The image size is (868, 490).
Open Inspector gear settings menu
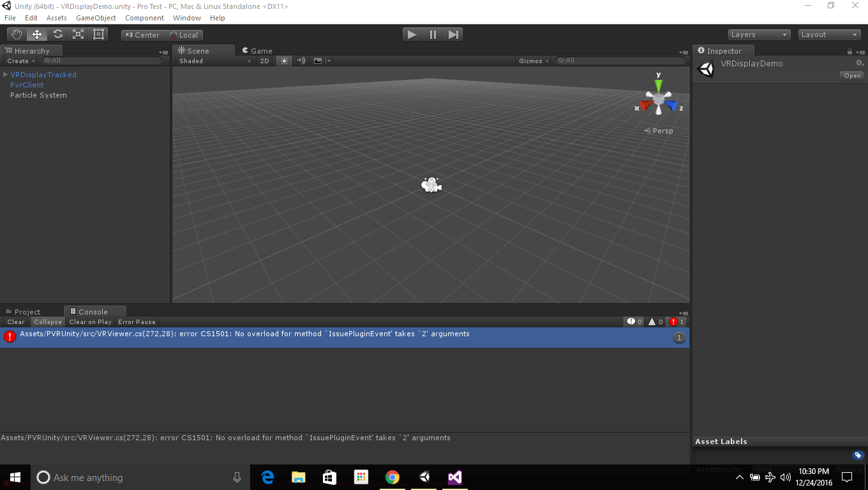[x=860, y=63]
